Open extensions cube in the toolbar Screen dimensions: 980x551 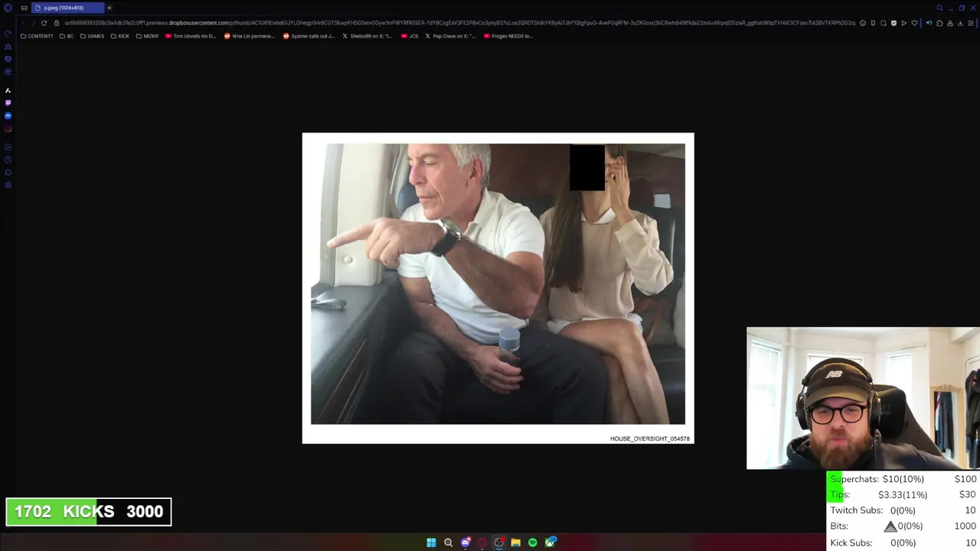point(939,23)
